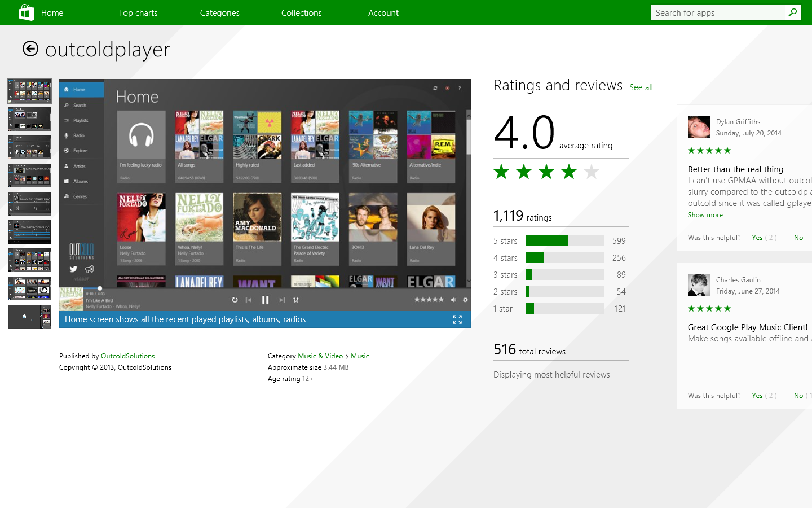812x508 pixels.
Task: Select the second screenshot thumbnail
Action: (29, 119)
